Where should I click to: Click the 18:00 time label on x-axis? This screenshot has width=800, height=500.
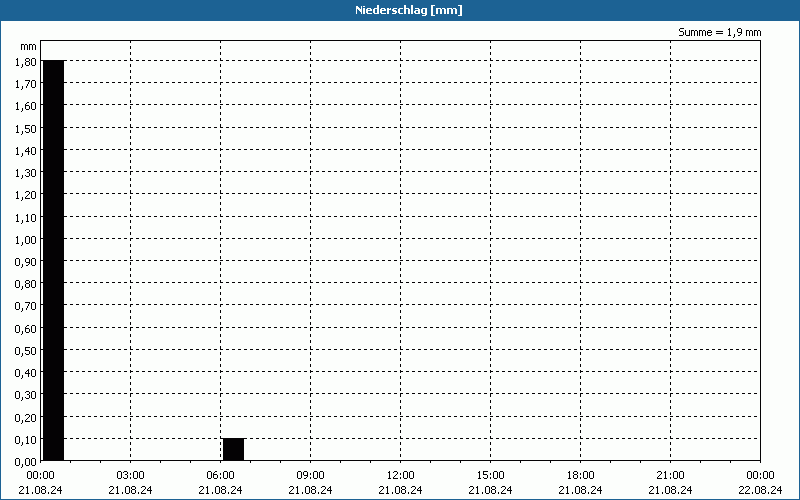(581, 475)
